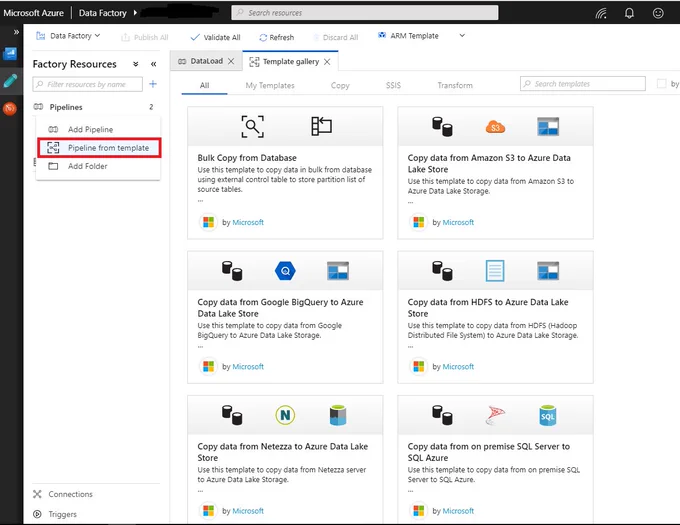Viewport: 680px width, 525px height.
Task: Click the Search templates field
Action: [x=582, y=84]
